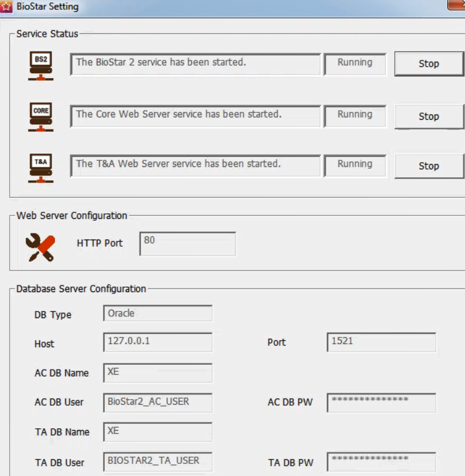Click the Service Status group label

tap(47, 34)
